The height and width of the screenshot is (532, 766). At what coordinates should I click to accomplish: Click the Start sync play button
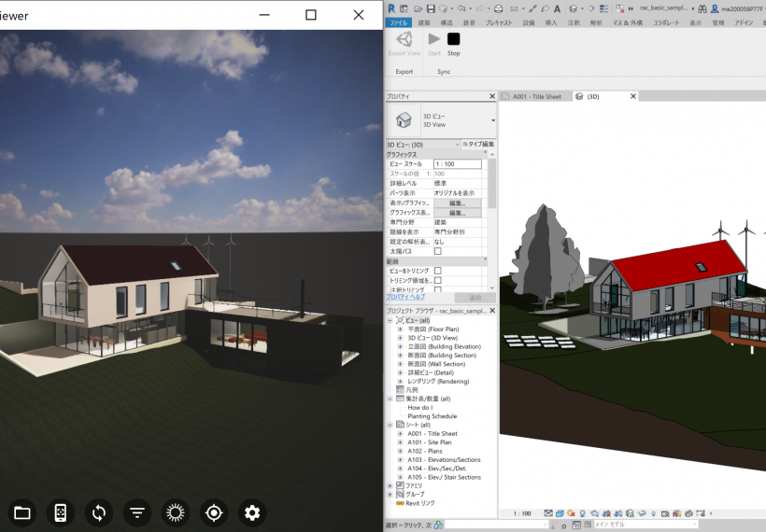pyautogui.click(x=434, y=44)
